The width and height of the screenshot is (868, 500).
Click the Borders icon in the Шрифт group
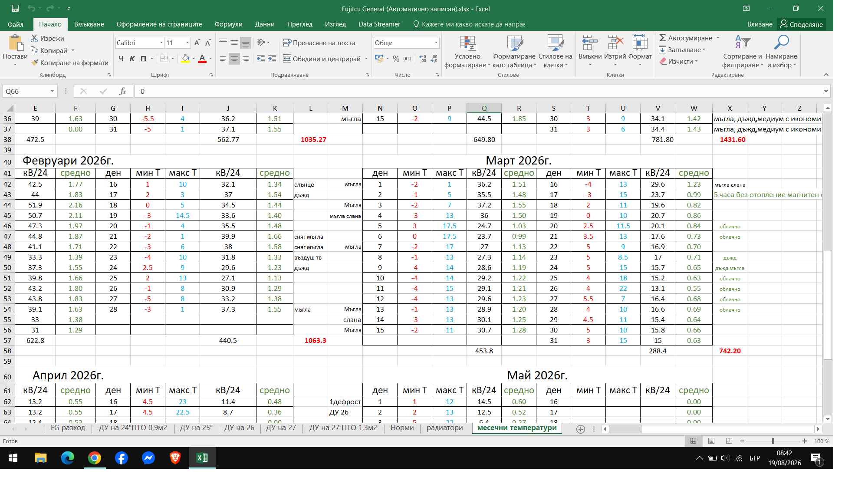click(164, 59)
